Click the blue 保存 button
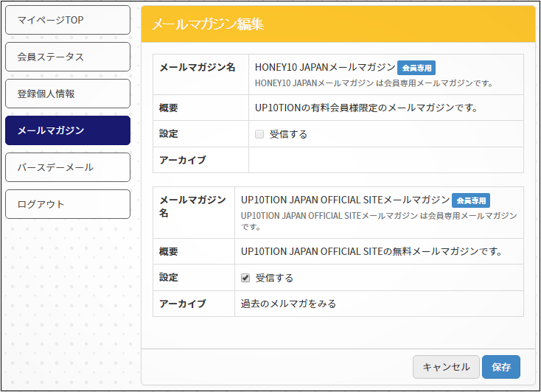The image size is (541, 392). [501, 367]
